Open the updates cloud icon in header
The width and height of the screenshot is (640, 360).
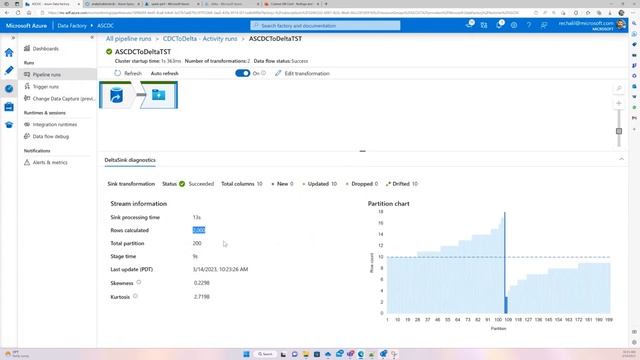click(x=469, y=25)
